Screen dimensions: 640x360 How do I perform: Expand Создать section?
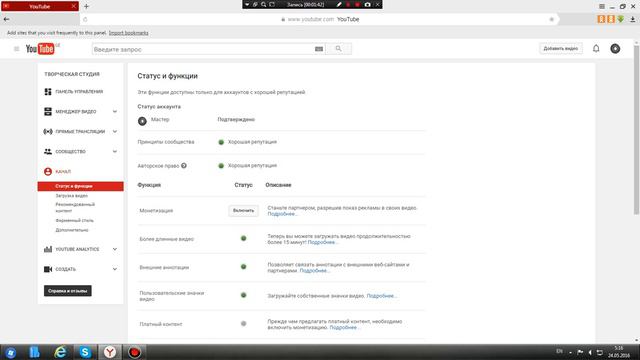(x=115, y=269)
